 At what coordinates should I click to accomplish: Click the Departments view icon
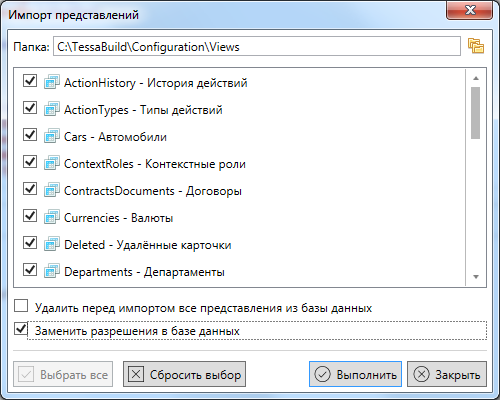(x=52, y=271)
